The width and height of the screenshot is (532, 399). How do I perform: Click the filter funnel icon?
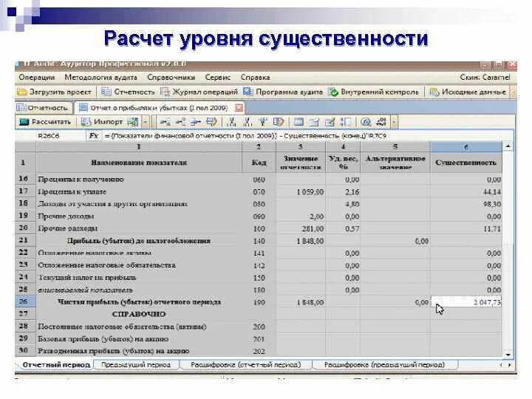[263, 122]
